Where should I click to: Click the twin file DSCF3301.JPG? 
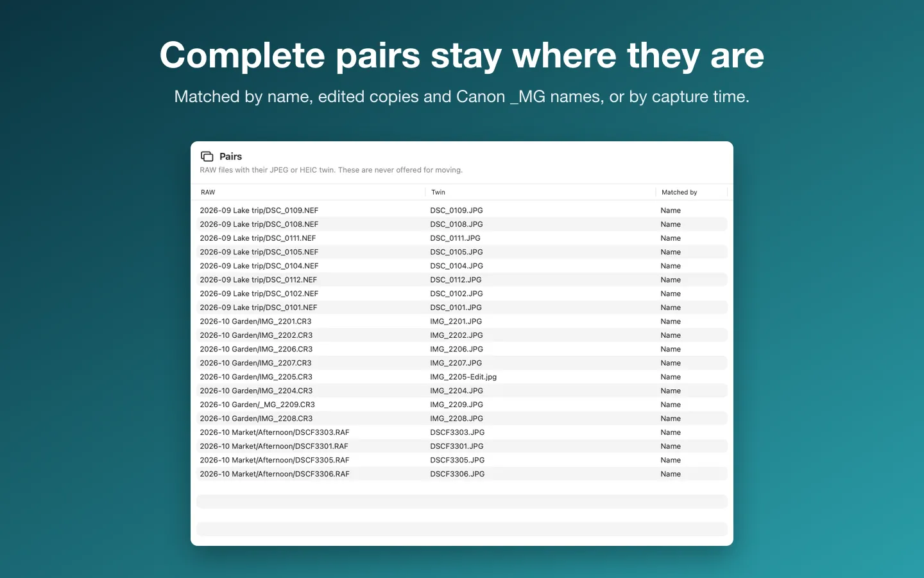point(457,446)
